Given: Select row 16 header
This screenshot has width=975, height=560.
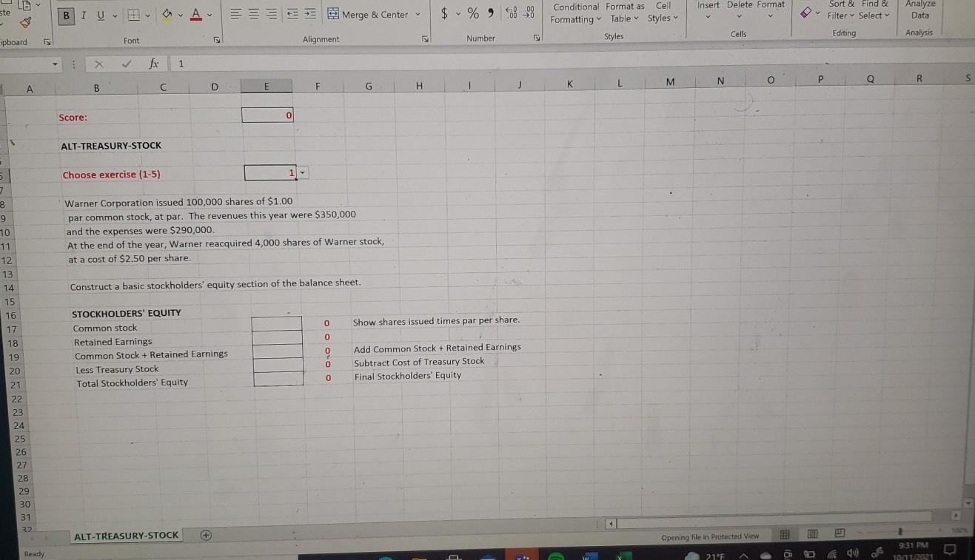Looking at the screenshot, I should point(10,315).
